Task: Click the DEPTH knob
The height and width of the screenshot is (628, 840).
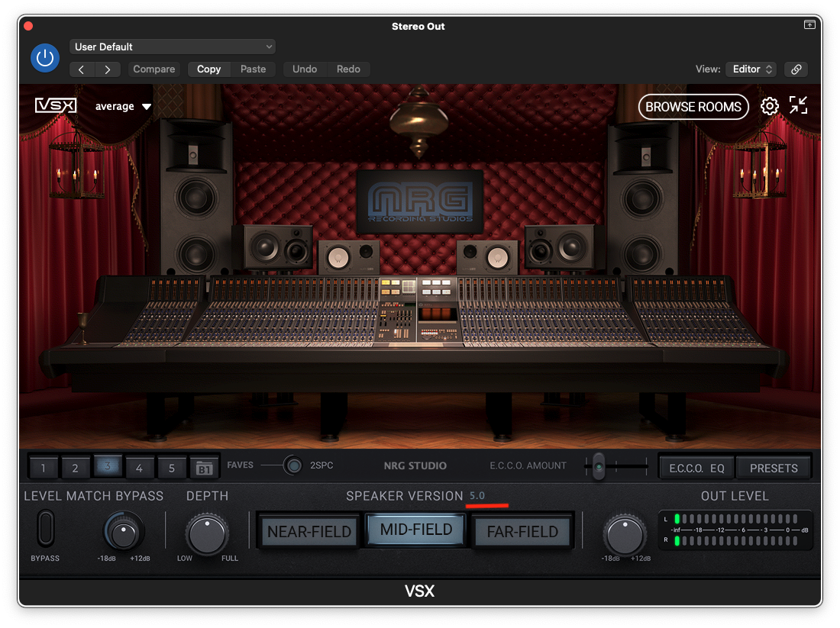Action: tap(207, 534)
